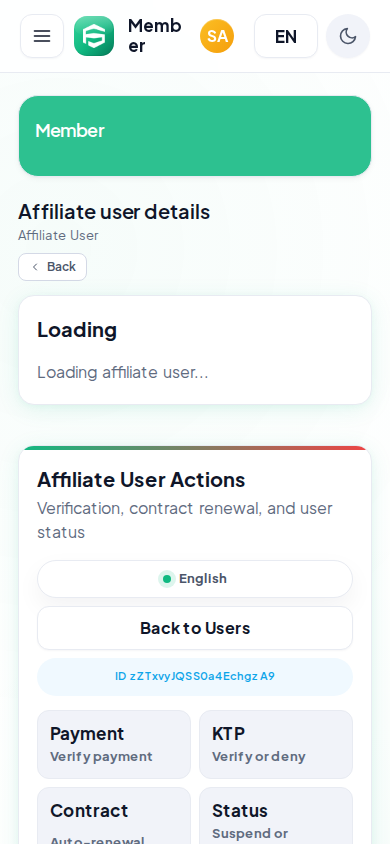Open the Payment verify payment card
This screenshot has width=390, height=844.
(114, 744)
